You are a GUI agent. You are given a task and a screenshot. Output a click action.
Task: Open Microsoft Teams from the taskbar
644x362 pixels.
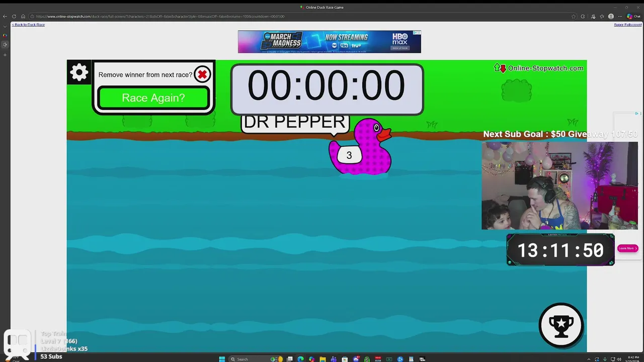coord(333,359)
